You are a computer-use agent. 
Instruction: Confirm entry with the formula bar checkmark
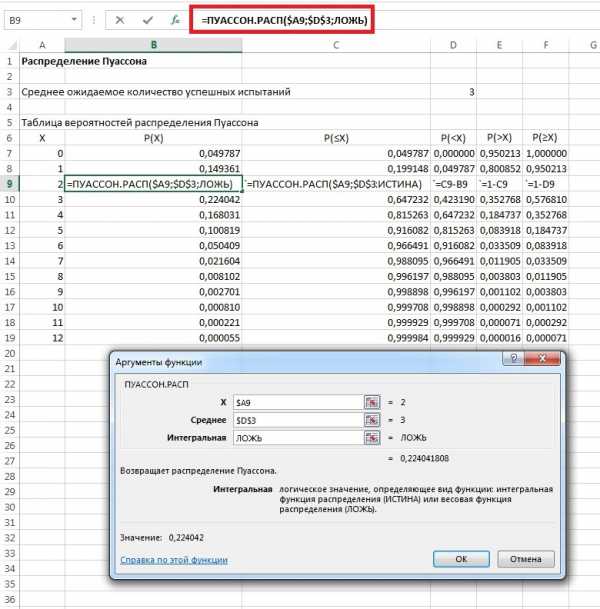(147, 19)
